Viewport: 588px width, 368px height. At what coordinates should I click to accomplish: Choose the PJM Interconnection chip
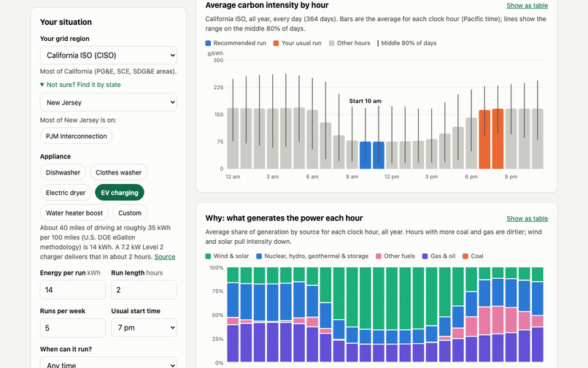[x=76, y=136]
